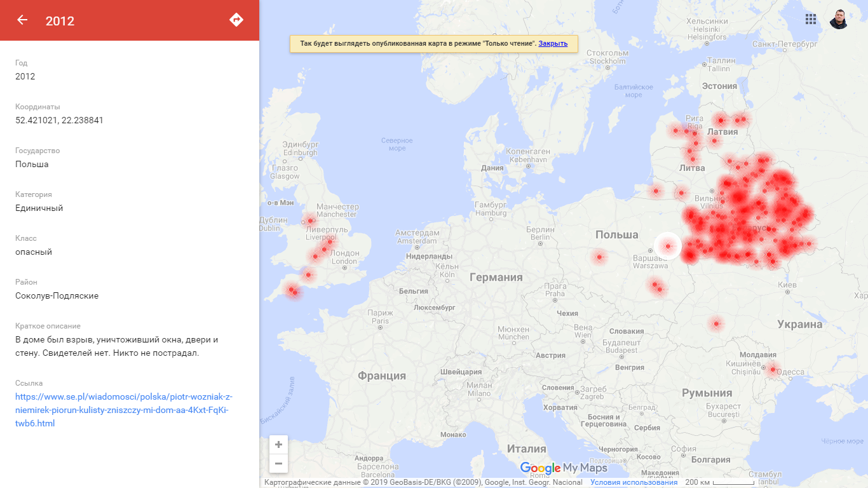Viewport: 868px width, 488px height.
Task: Open the Google apps grid menu
Action: click(811, 19)
